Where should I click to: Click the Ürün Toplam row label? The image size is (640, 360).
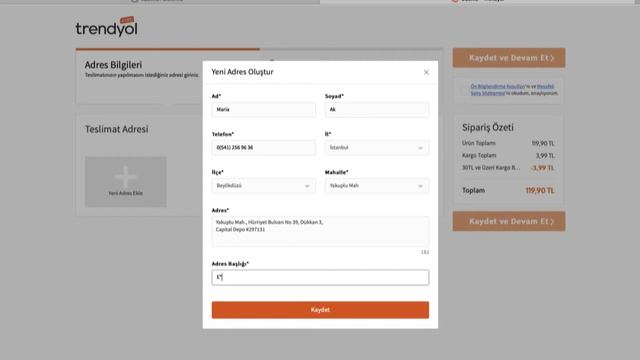click(x=479, y=143)
